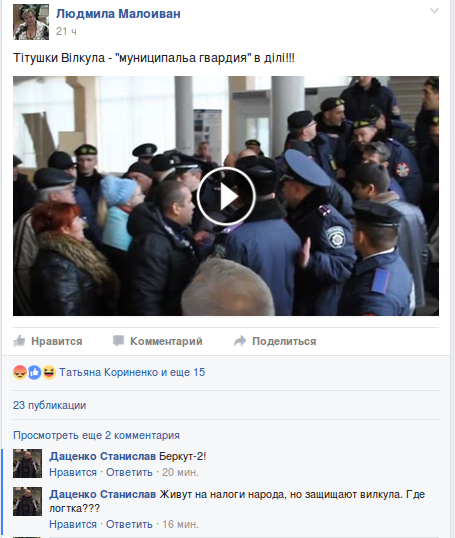Open the laughing reaction emoji
The width and height of the screenshot is (455, 538).
pyautogui.click(x=49, y=372)
